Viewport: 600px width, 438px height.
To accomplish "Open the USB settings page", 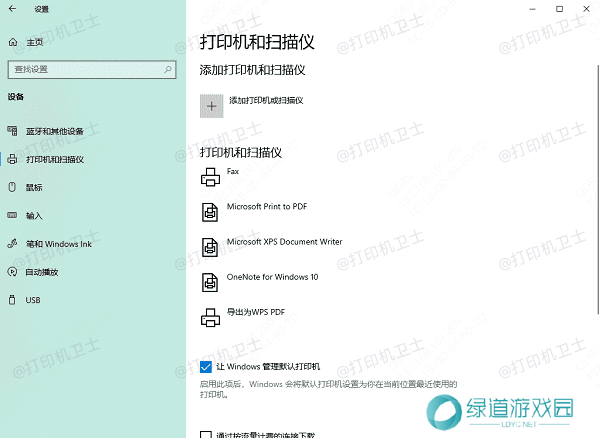I will [x=33, y=300].
